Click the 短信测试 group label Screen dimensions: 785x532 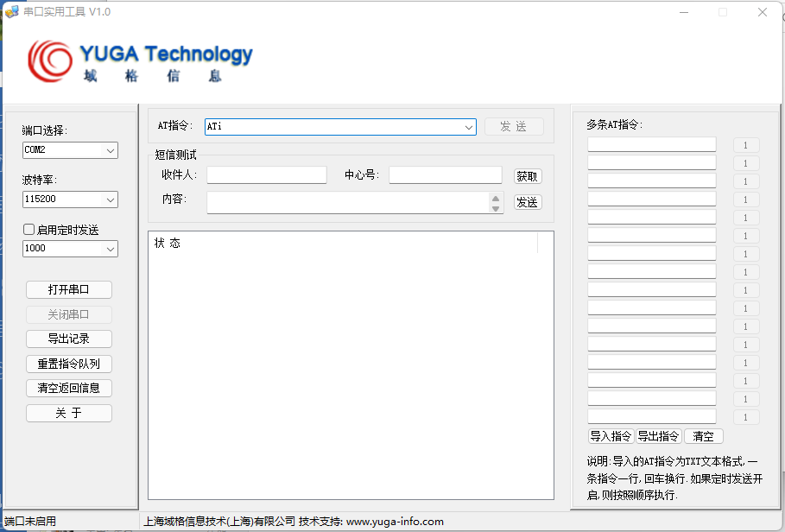pos(175,155)
